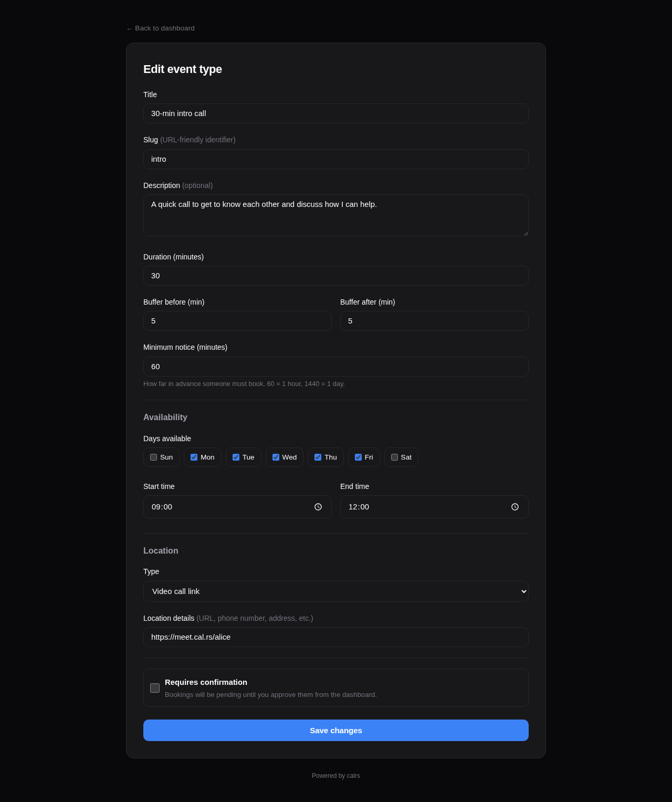
Task: Open the location Type dropdown
Action: [335, 591]
